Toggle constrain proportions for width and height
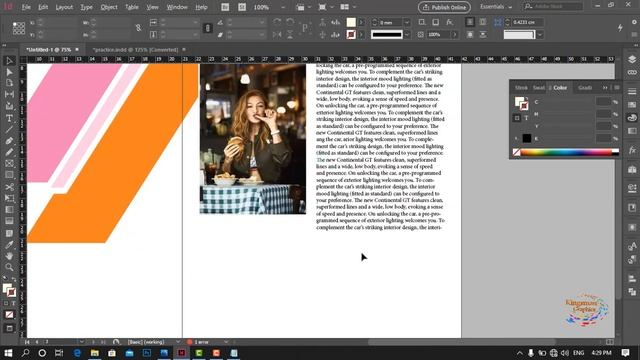Screen dimensions: 640x360 (x=138, y=28)
